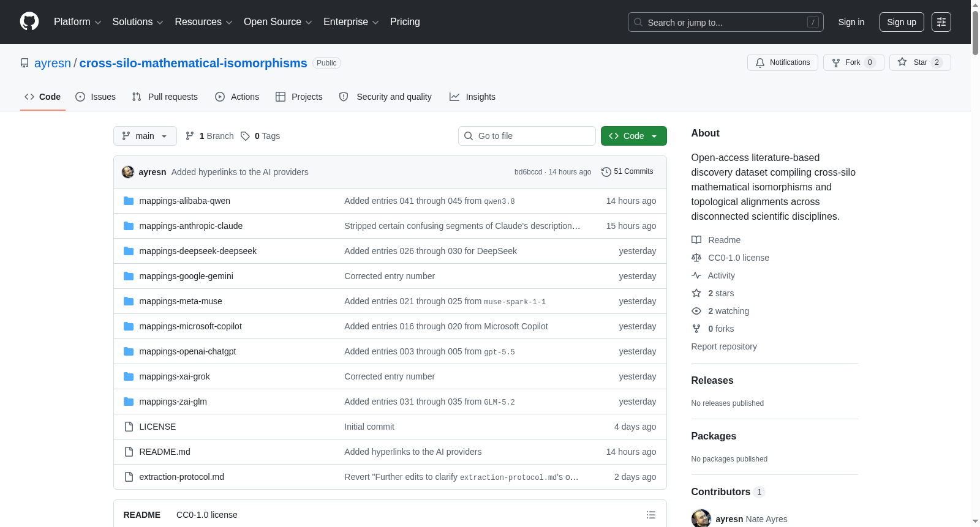Open the Security and quality tab
Image resolution: width=980 pixels, height=527 pixels.
pyautogui.click(x=385, y=97)
